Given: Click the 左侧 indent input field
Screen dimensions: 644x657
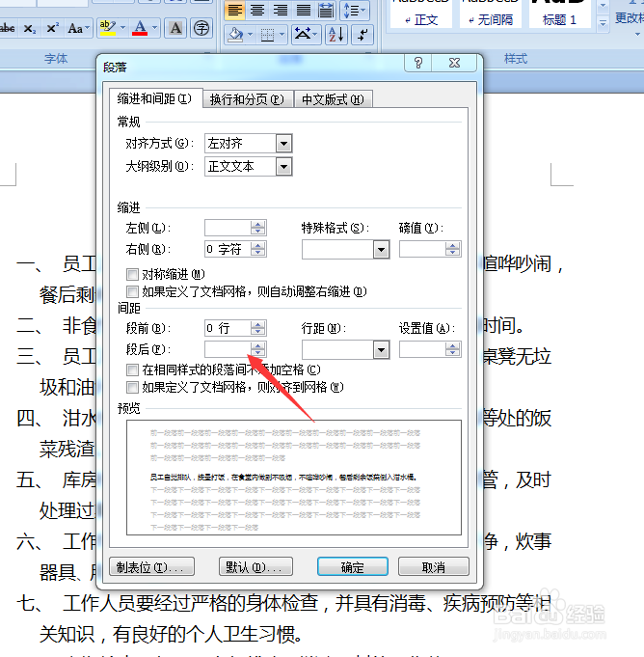Looking at the screenshot, I should 228,228.
